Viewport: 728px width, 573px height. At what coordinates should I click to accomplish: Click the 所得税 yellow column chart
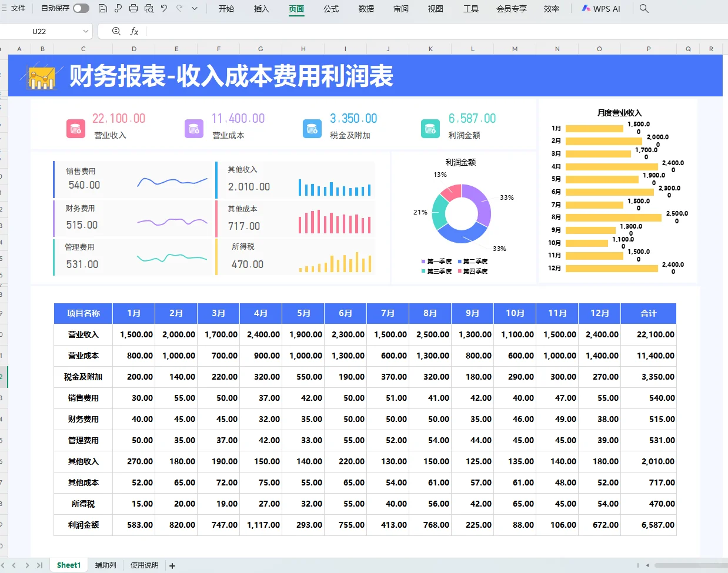pos(335,263)
